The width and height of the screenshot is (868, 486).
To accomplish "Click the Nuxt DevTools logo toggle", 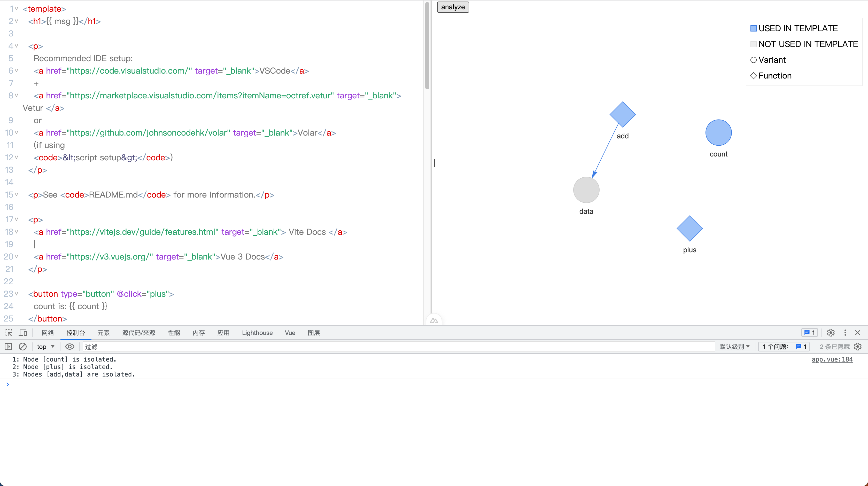I will coord(434,321).
